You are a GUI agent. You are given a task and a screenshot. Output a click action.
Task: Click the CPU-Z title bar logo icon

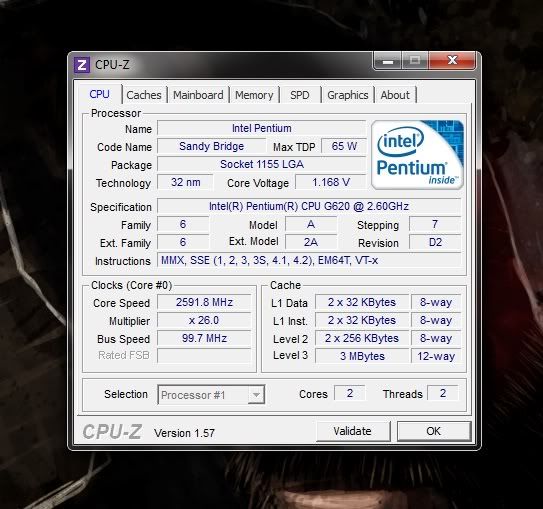(x=82, y=65)
